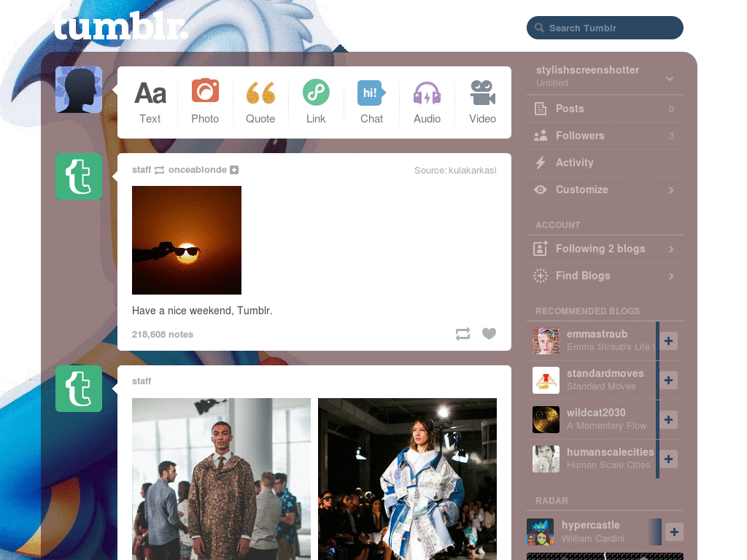The image size is (747, 560).
Task: Open the user avatar silhouette
Action: click(x=79, y=90)
